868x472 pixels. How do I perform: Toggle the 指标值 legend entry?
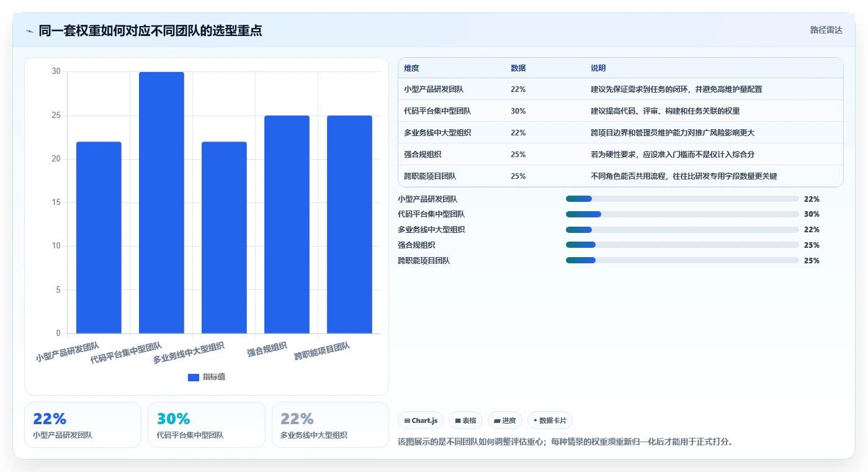207,377
